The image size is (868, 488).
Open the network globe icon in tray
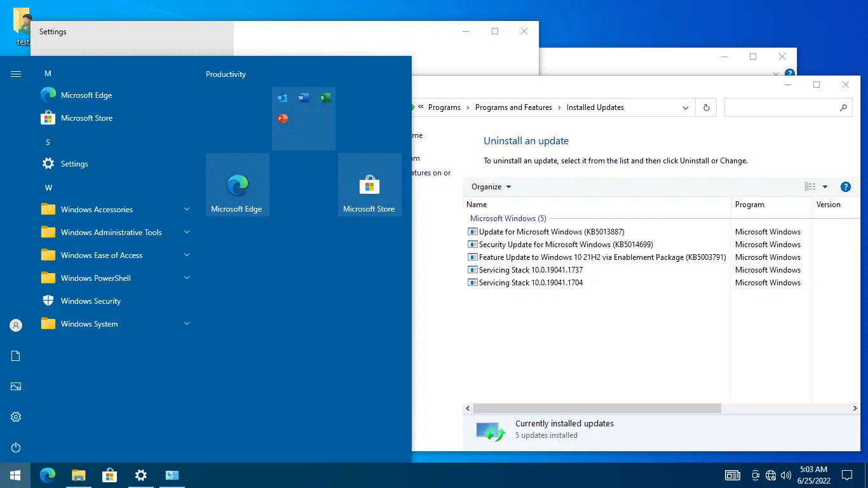pos(771,475)
